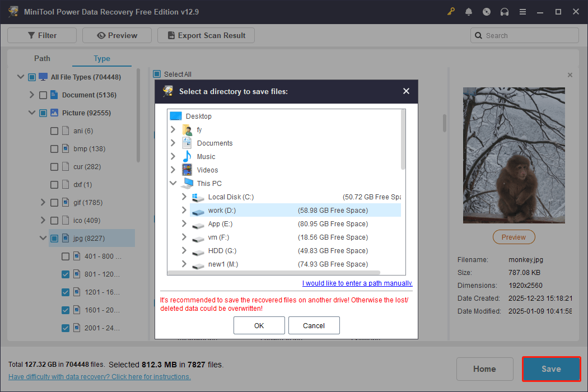Select the This PC computer icon
The image size is (588, 392).
tap(188, 183)
